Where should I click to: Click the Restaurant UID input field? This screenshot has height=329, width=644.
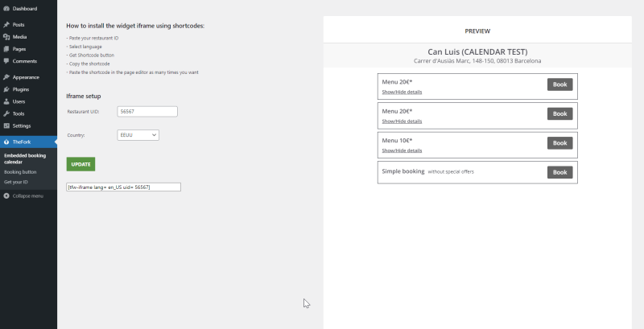(x=147, y=112)
